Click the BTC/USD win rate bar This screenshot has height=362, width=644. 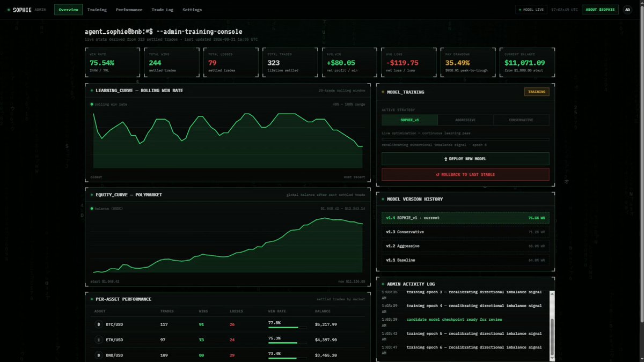coord(287,327)
